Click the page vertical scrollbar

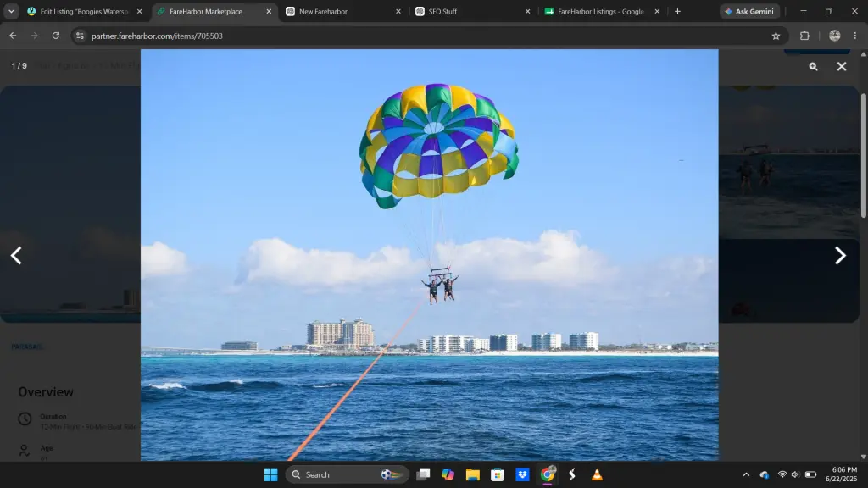[863, 156]
